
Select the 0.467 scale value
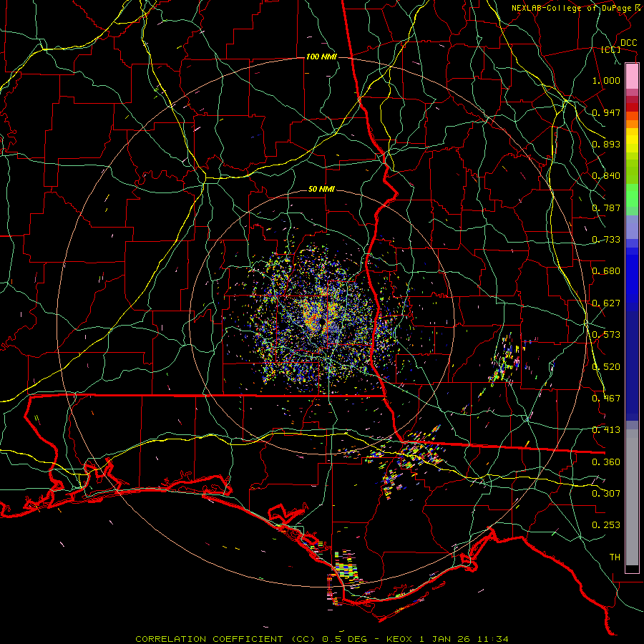coord(606,399)
